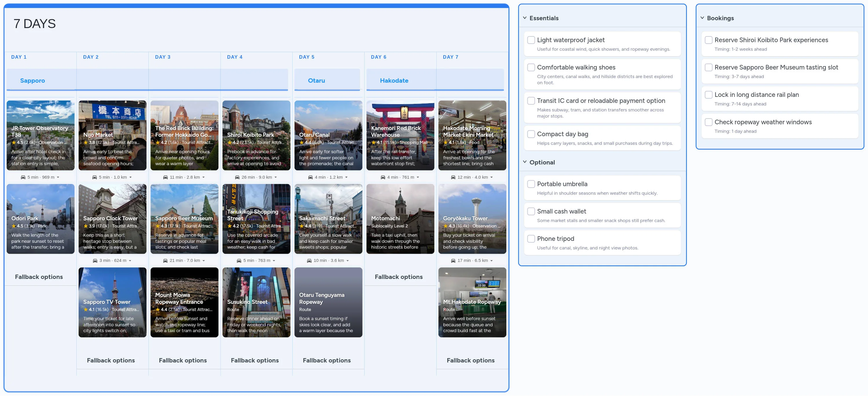
Task: Open dropdown arrow on 12 min 4.0 km
Action: click(x=491, y=177)
